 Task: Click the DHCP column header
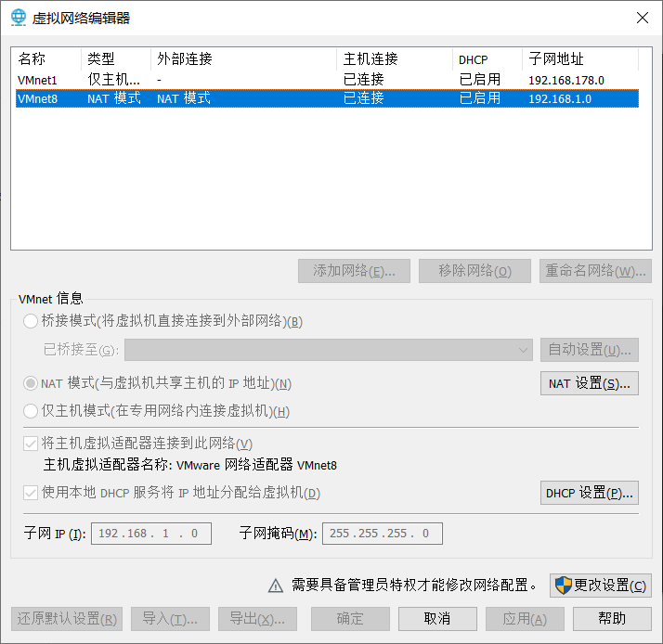point(487,58)
